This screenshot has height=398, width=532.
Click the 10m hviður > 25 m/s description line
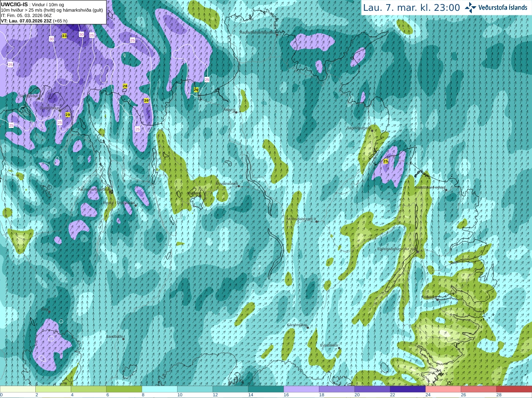click(52, 10)
